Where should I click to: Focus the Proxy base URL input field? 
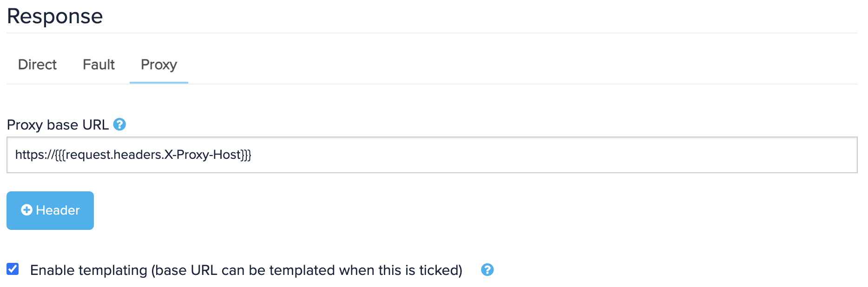(432, 155)
